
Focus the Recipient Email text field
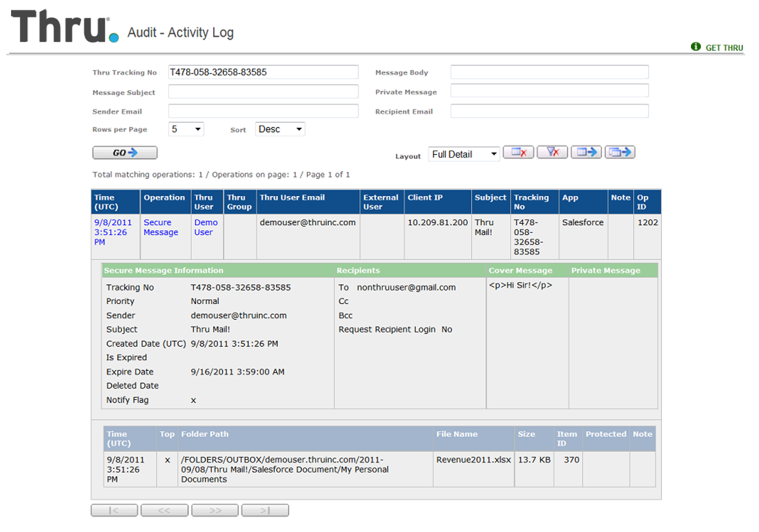(549, 111)
